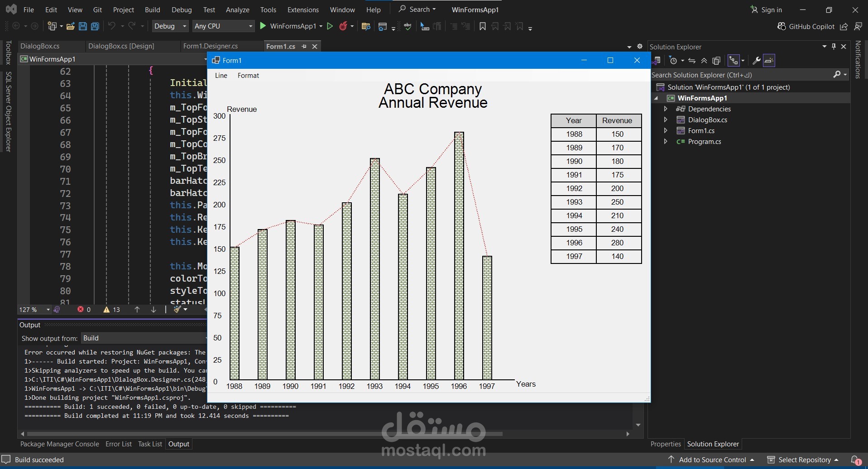Open the Line menu in Form1 window
Image resolution: width=868 pixels, height=469 pixels.
tap(221, 76)
